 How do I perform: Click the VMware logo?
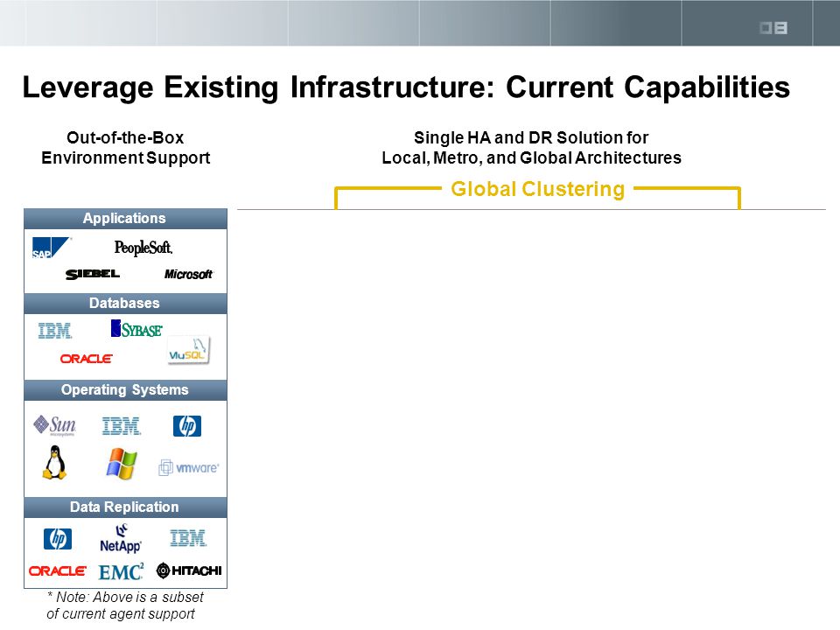tap(189, 467)
